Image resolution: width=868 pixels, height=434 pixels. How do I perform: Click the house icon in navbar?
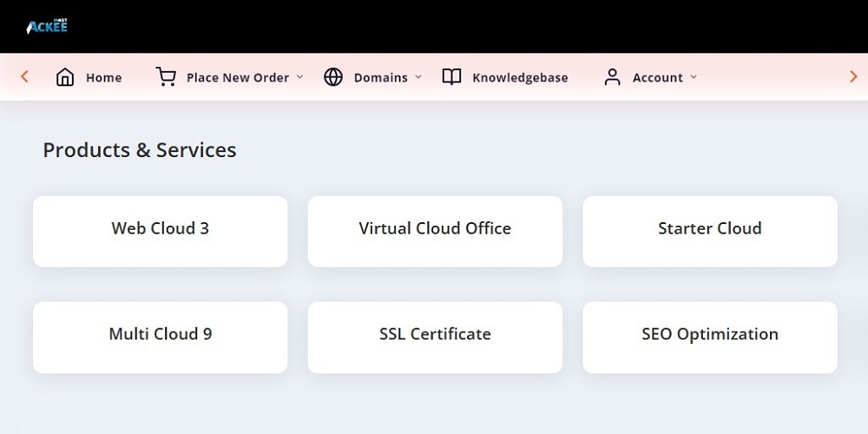coord(65,77)
